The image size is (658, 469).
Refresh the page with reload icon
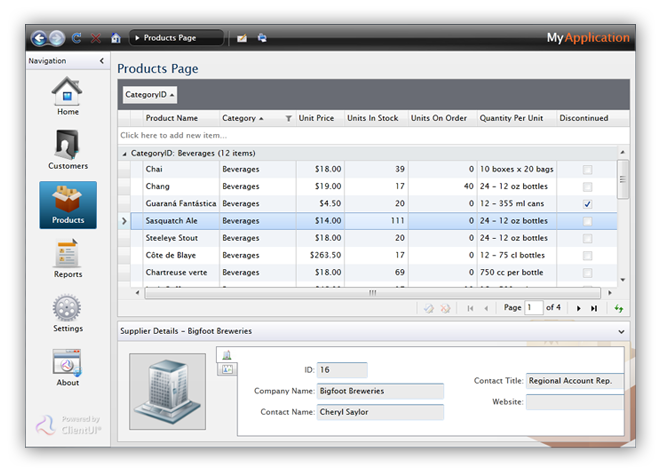tap(76, 38)
